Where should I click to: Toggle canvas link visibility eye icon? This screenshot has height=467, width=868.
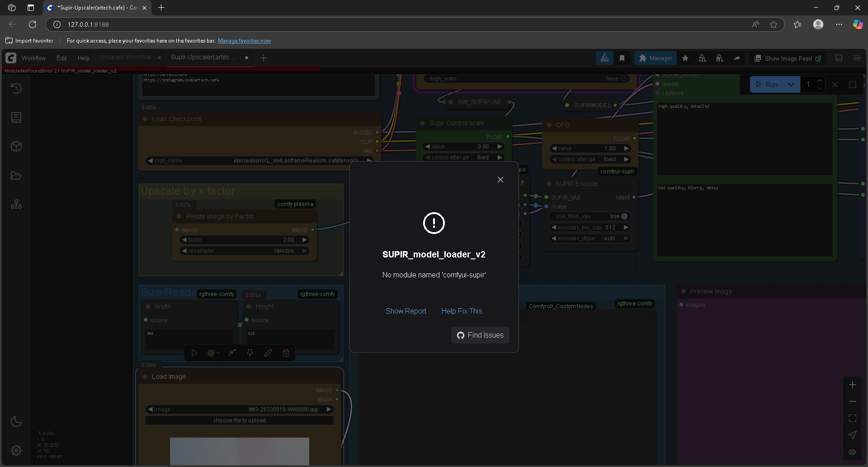point(852,452)
